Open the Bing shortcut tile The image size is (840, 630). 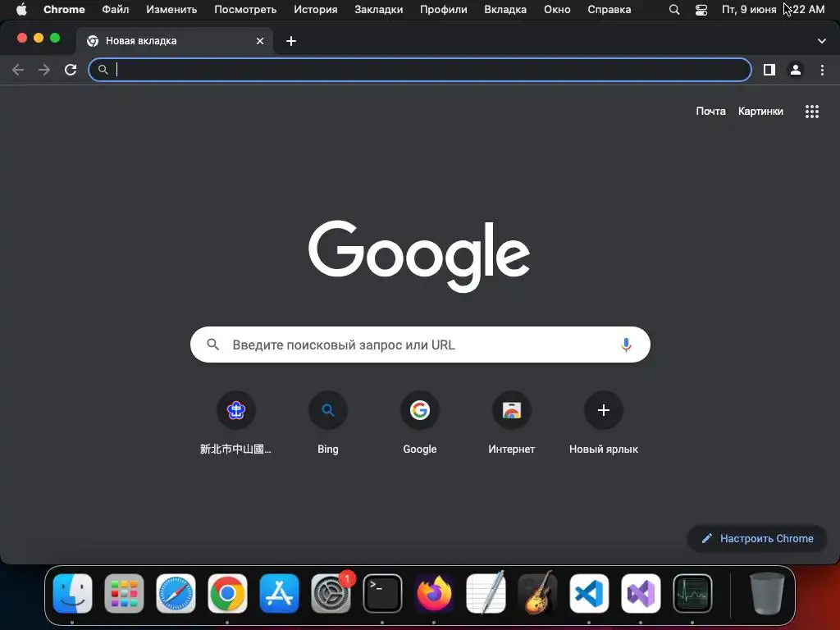pyautogui.click(x=328, y=423)
